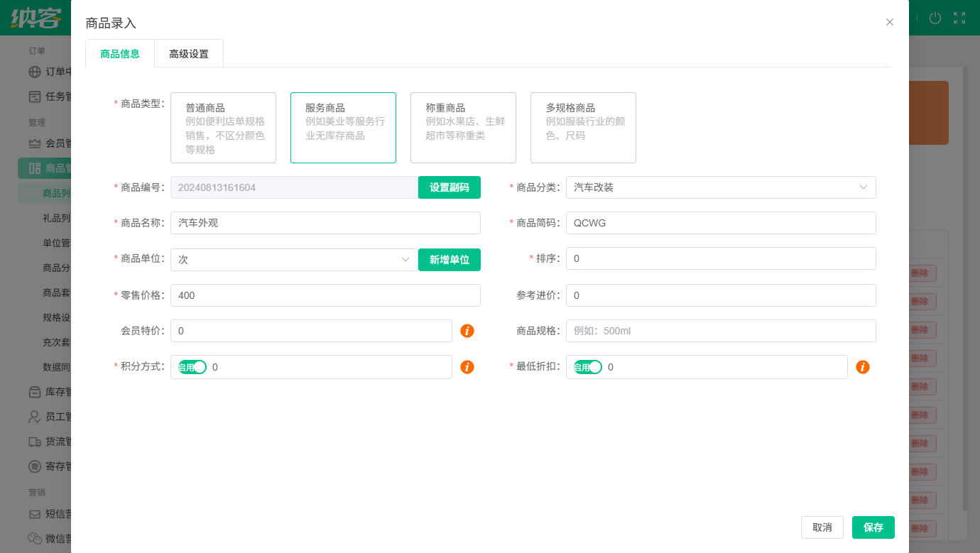The image size is (980, 553).
Task: Open the 商品单位 dropdown
Action: [293, 260]
